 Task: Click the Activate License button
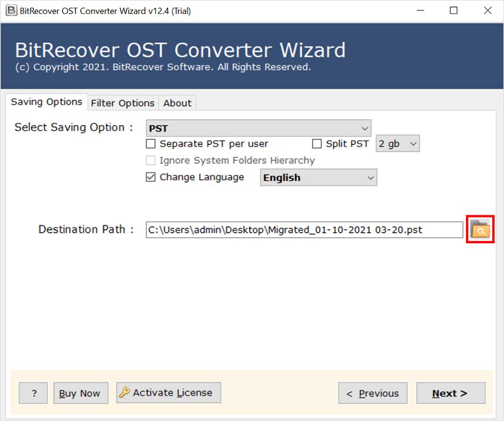(x=169, y=392)
